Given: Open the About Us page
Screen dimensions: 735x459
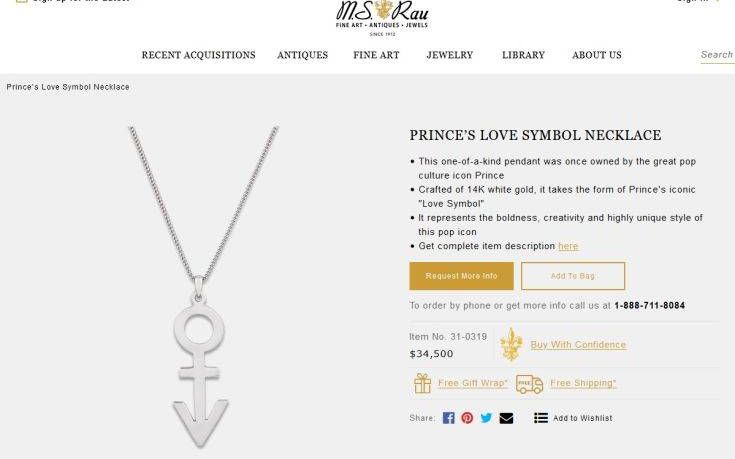Looking at the screenshot, I should (597, 55).
